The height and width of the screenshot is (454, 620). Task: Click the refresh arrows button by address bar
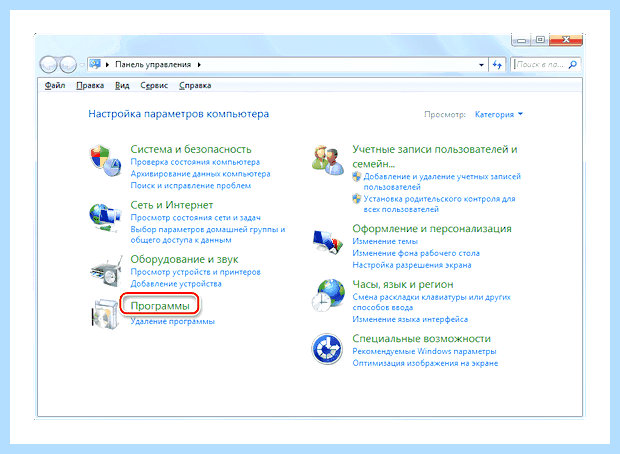click(x=497, y=64)
